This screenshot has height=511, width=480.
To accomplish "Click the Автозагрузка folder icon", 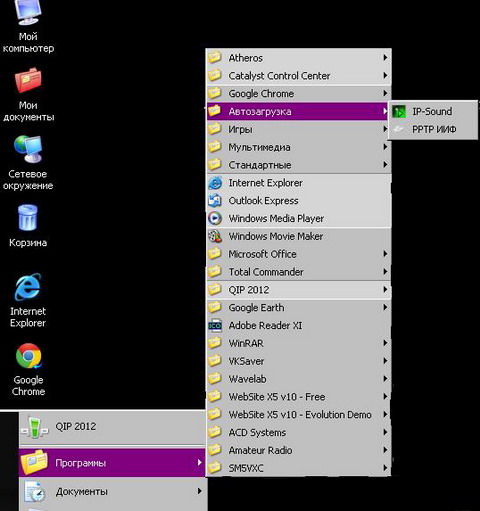I will coord(215,111).
